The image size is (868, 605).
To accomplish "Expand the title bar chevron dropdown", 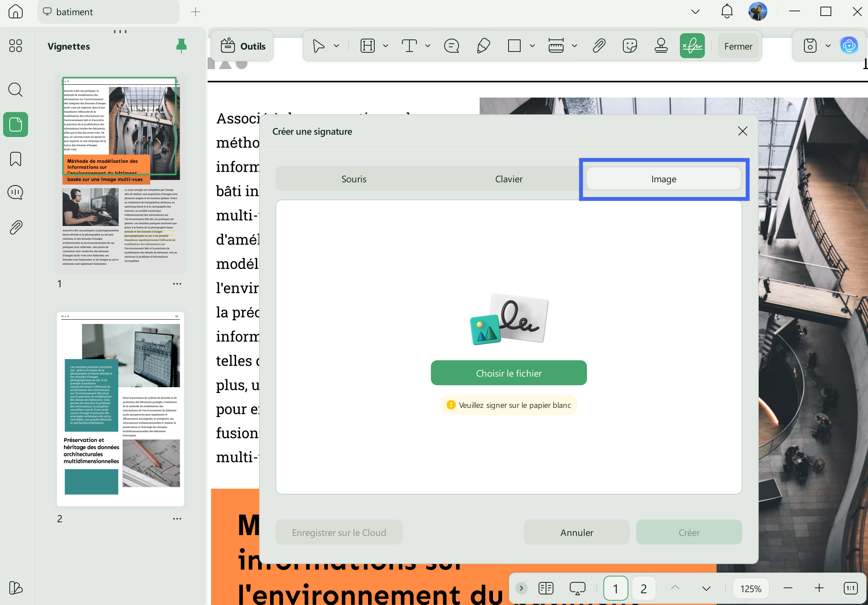I will pyautogui.click(x=695, y=12).
